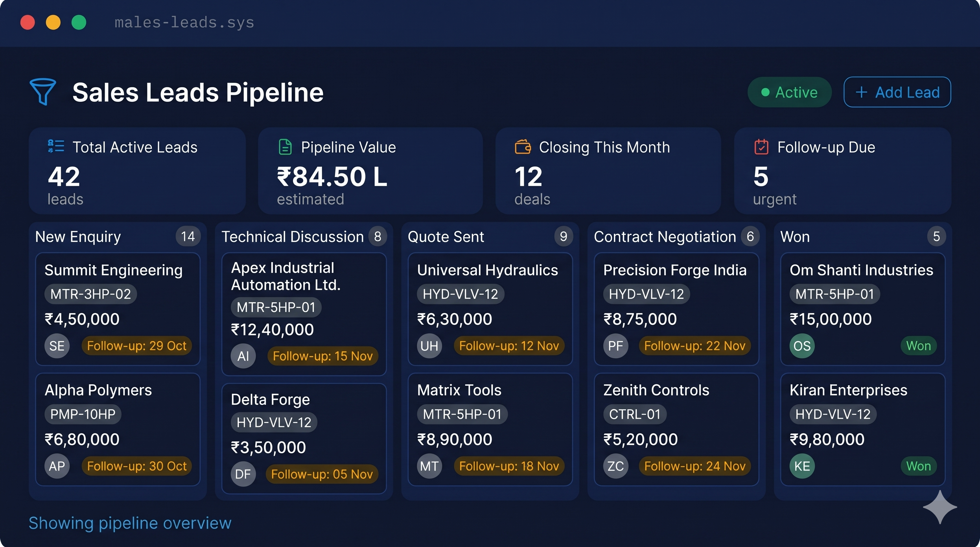Screen dimensions: 980x547
Task: Click the sparkle assistant icon at bottom right
Action: pos(940,507)
